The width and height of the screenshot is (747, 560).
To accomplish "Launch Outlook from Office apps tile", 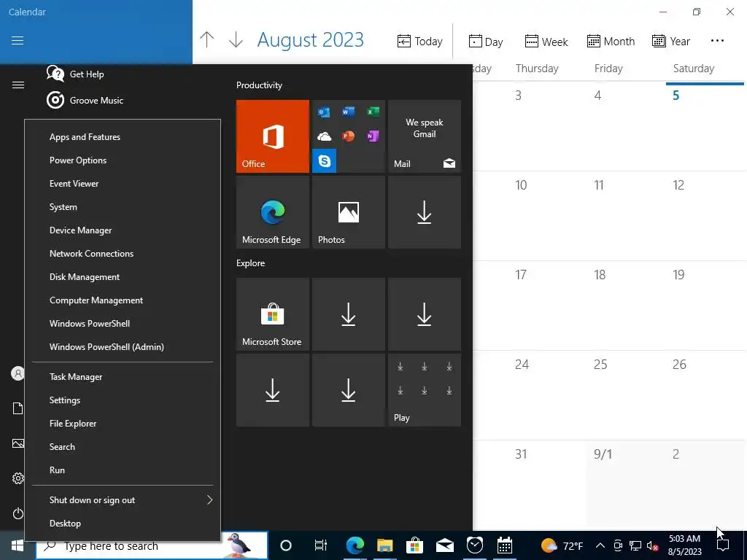I will 324,112.
